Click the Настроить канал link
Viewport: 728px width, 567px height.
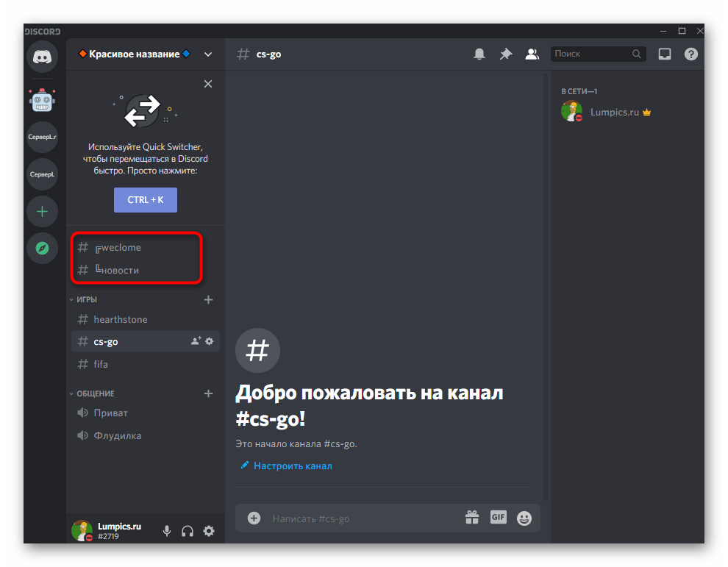click(292, 466)
